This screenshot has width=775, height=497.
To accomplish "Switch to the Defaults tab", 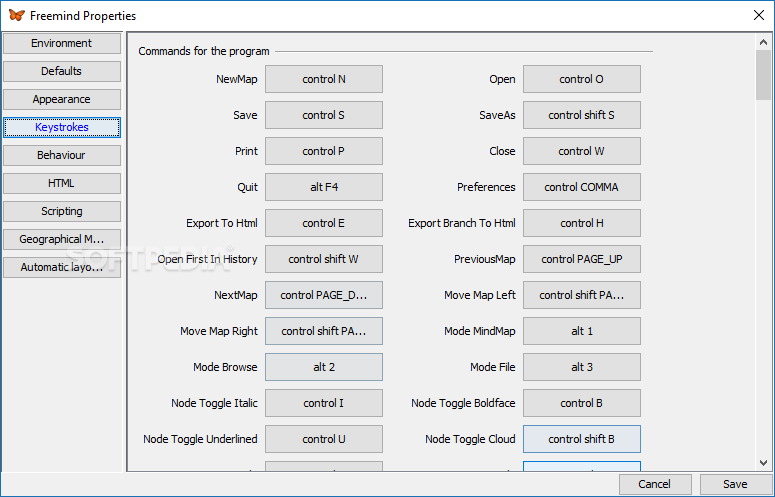I will pyautogui.click(x=62, y=71).
